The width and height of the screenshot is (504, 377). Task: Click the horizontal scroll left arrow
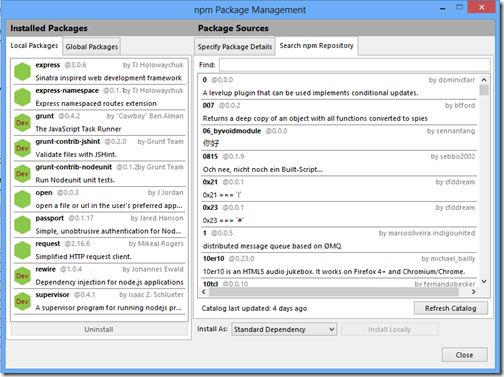click(204, 292)
